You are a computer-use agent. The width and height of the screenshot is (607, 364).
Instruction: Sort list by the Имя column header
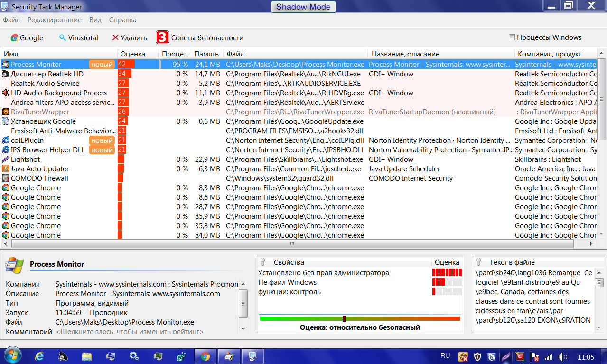coord(59,54)
